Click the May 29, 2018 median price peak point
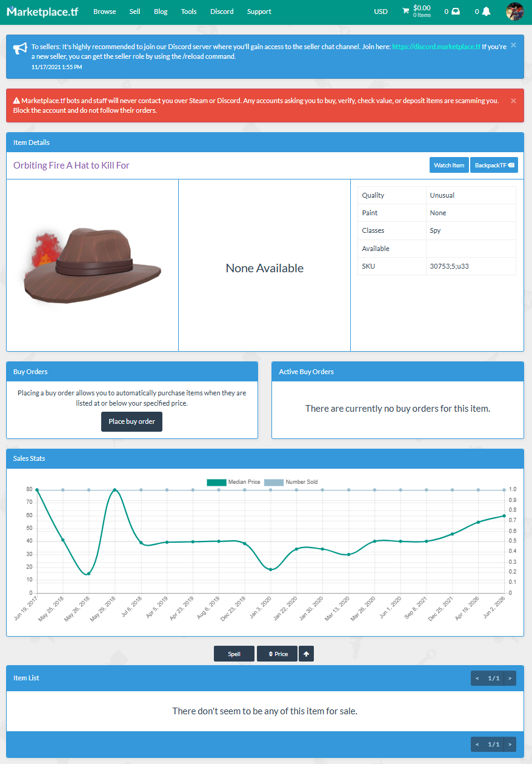 click(115, 489)
